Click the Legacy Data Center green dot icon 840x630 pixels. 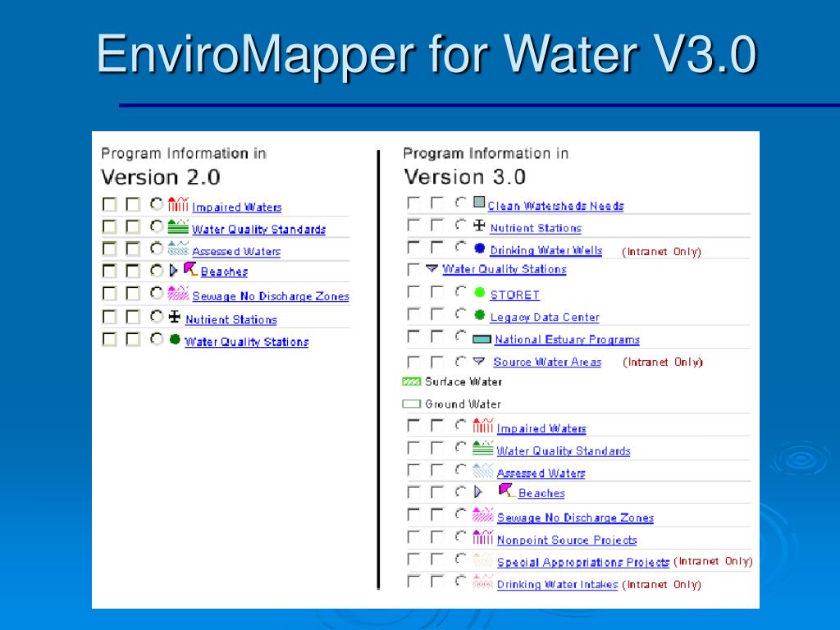tap(479, 315)
